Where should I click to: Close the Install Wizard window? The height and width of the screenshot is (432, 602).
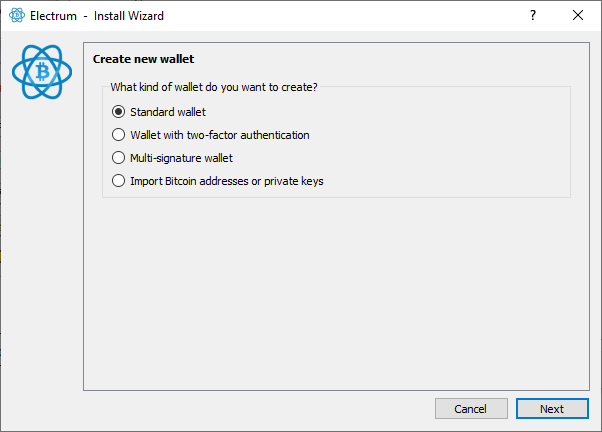578,15
